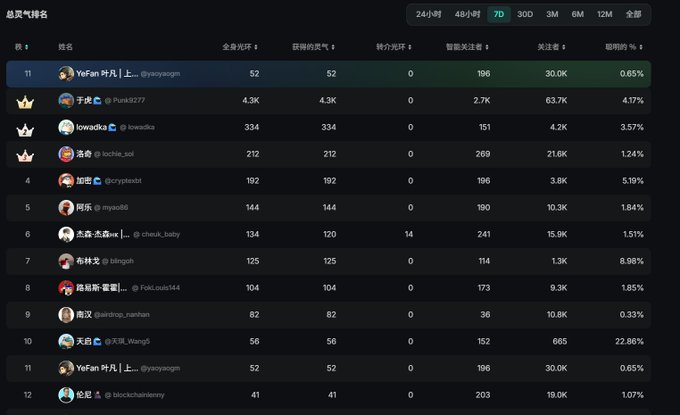The image size is (680, 415).
Task: Open 天启 profile avatar
Action: pos(66,341)
